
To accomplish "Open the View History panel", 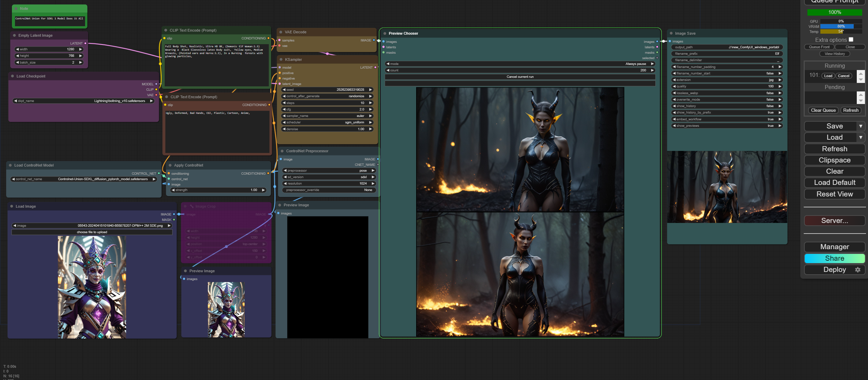I will tap(834, 54).
